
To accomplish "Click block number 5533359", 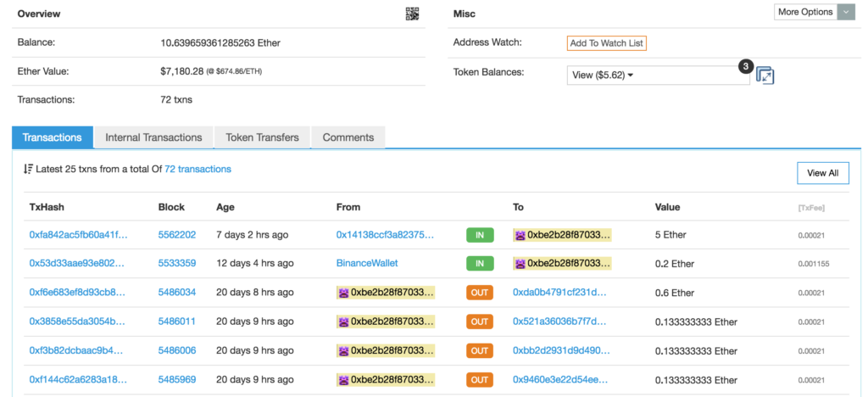I will click(177, 264).
